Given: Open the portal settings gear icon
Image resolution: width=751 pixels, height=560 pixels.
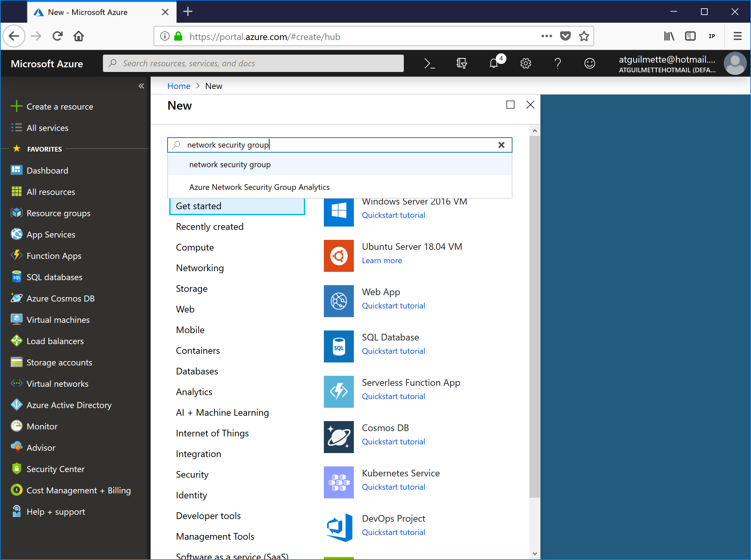Looking at the screenshot, I should (x=525, y=63).
